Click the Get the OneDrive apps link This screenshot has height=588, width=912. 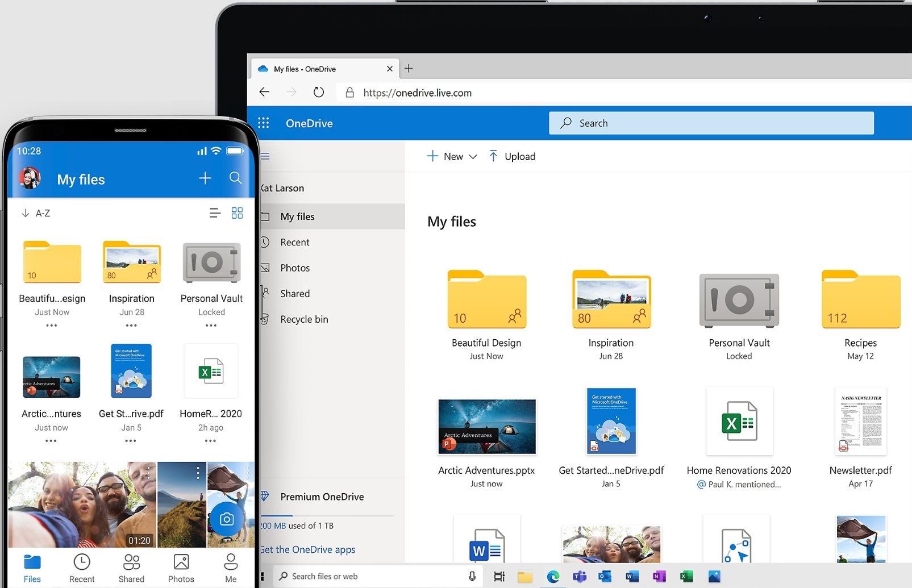(307, 549)
